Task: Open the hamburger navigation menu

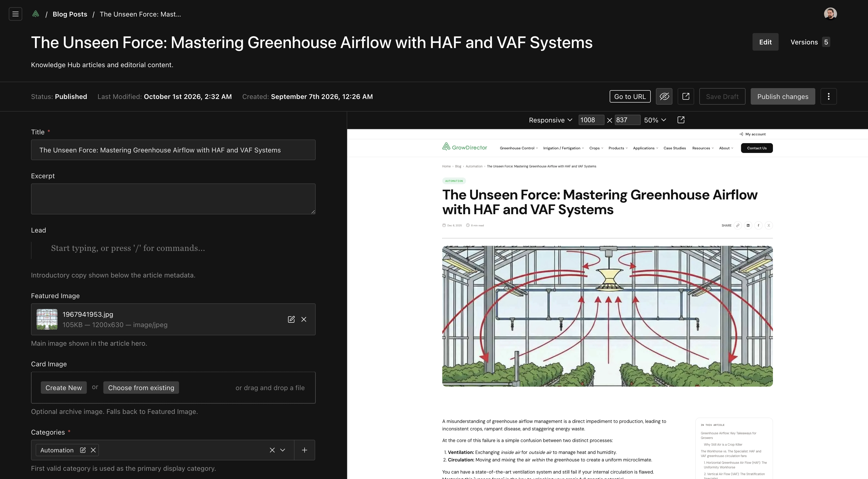Action: tap(15, 14)
